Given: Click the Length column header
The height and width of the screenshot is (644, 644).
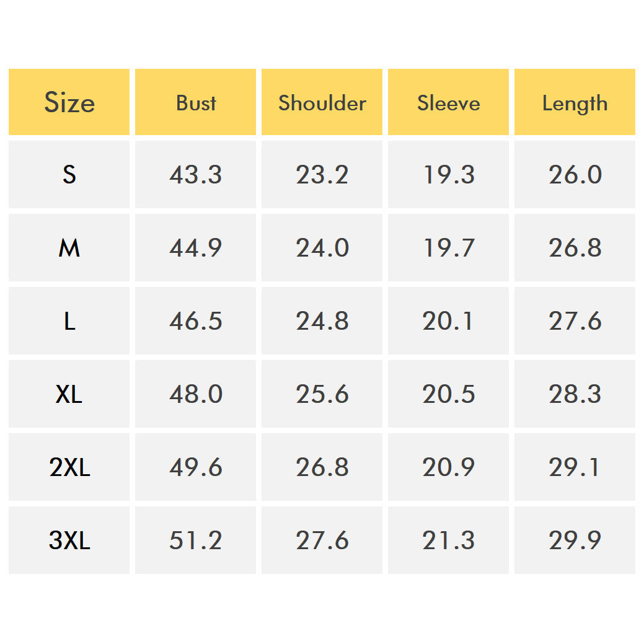Looking at the screenshot, I should click(x=575, y=102).
